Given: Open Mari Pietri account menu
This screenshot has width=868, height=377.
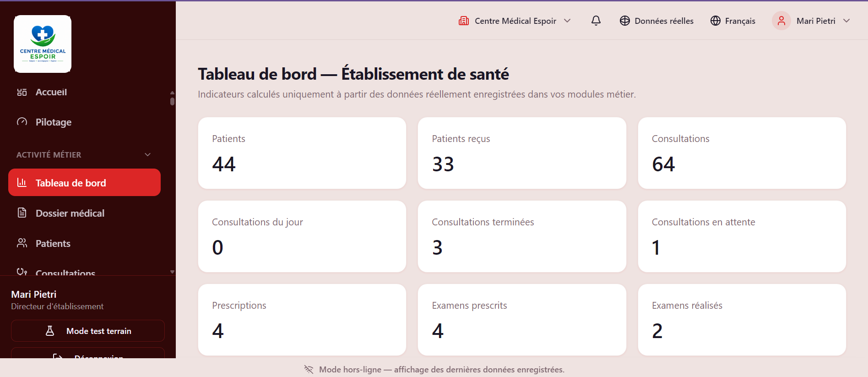Looking at the screenshot, I should (811, 21).
